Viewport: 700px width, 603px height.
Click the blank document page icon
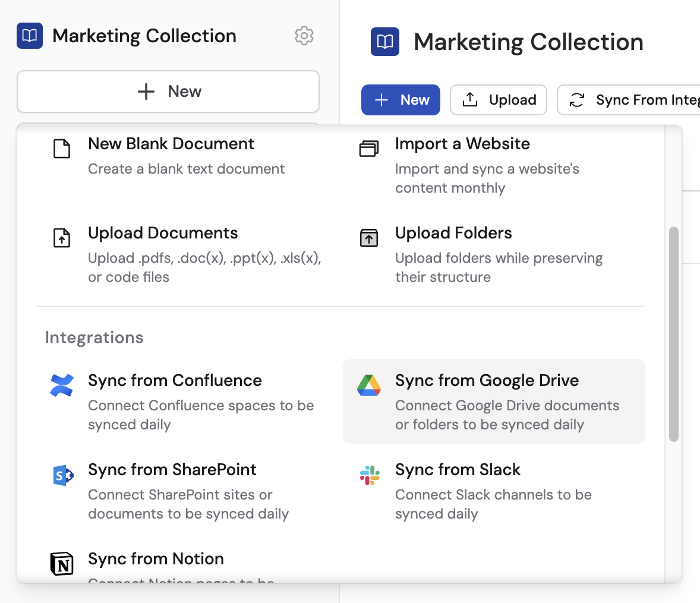tap(62, 149)
